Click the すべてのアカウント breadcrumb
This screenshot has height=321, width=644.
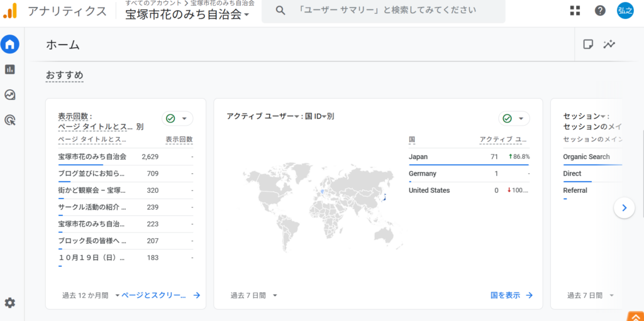click(153, 3)
